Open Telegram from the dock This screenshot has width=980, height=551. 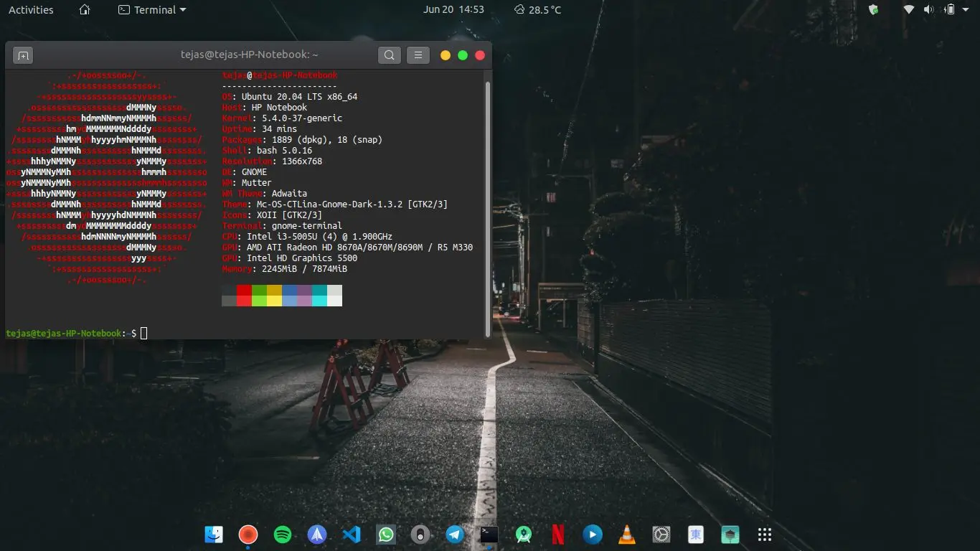(x=455, y=534)
